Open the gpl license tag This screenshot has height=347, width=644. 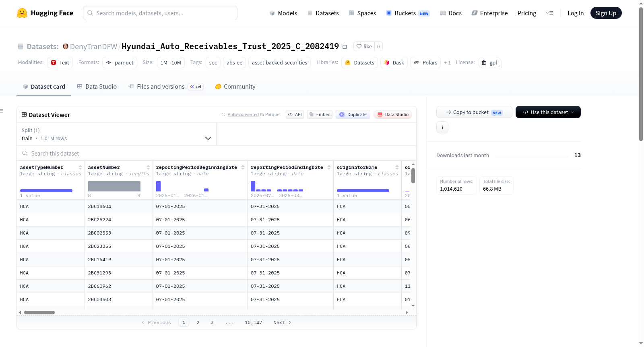(x=489, y=62)
